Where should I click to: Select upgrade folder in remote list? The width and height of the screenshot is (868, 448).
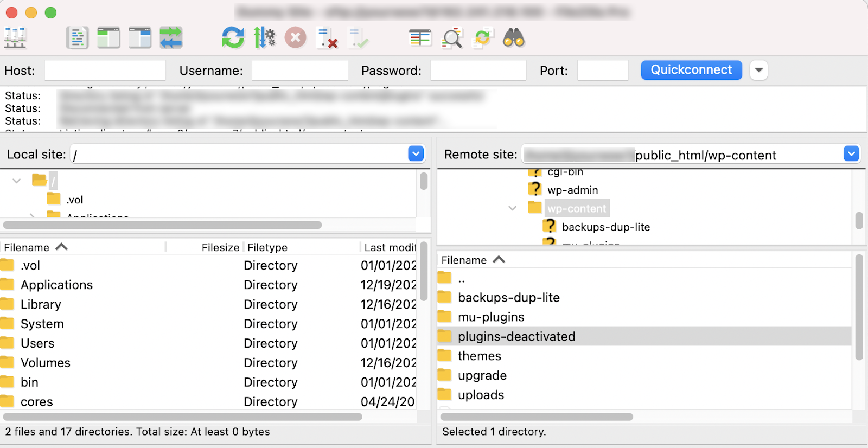(644, 375)
